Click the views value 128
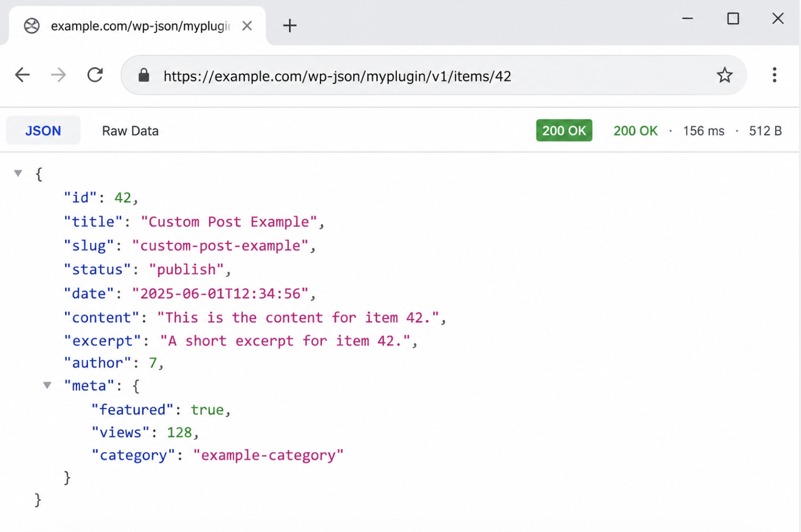This screenshot has width=801, height=532. (179, 432)
